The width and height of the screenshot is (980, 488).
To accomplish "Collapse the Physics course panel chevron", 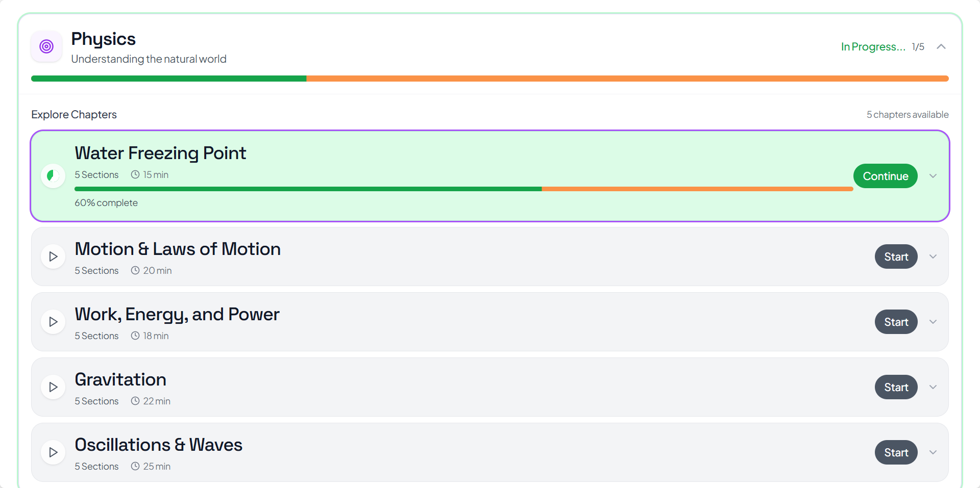I will point(941,47).
